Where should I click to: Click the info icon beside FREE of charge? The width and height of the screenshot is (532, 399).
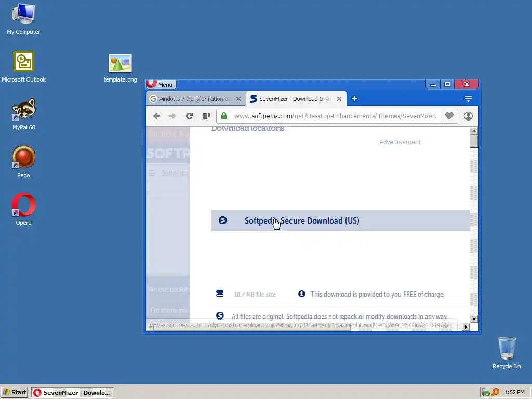pos(302,294)
